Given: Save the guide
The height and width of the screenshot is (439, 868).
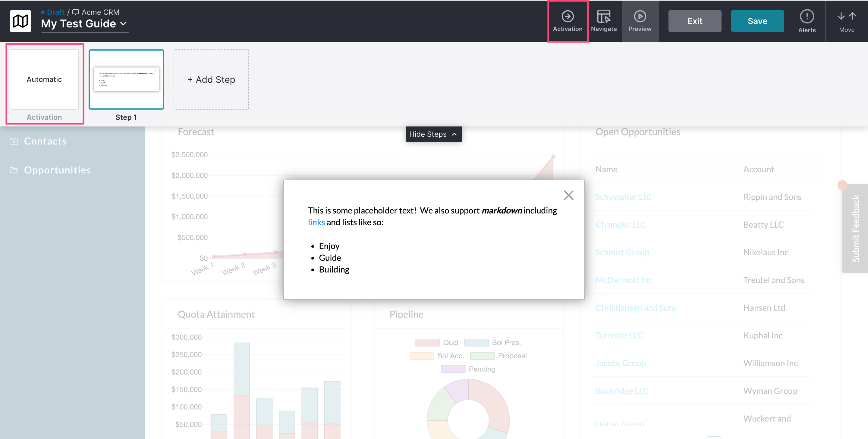Looking at the screenshot, I should [757, 21].
